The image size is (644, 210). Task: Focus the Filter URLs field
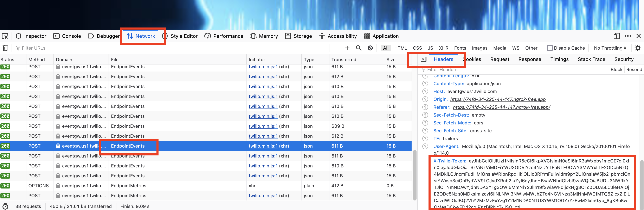tap(173, 48)
